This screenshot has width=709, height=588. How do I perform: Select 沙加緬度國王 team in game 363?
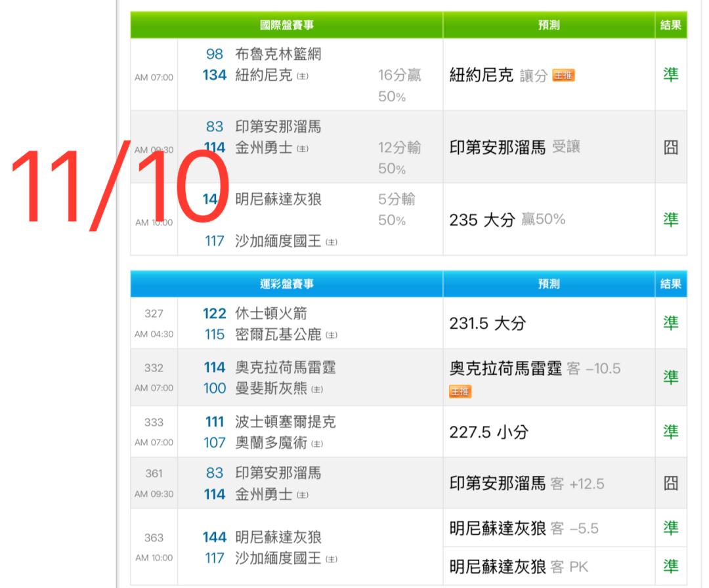pyautogui.click(x=278, y=558)
